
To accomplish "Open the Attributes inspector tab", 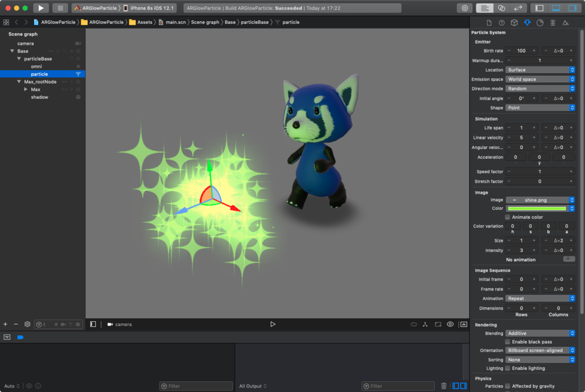I will point(527,23).
